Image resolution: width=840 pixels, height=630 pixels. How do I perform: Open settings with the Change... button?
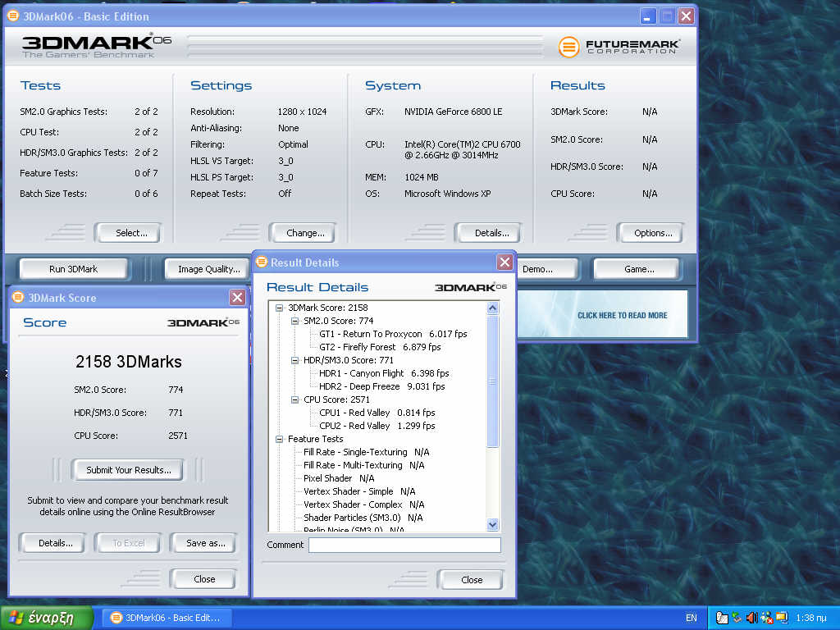[303, 233]
